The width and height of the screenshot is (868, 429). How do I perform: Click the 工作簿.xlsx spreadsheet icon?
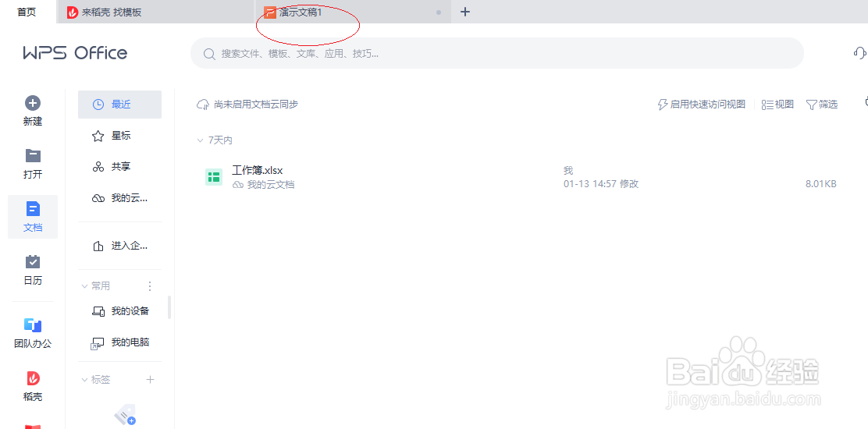tap(214, 177)
